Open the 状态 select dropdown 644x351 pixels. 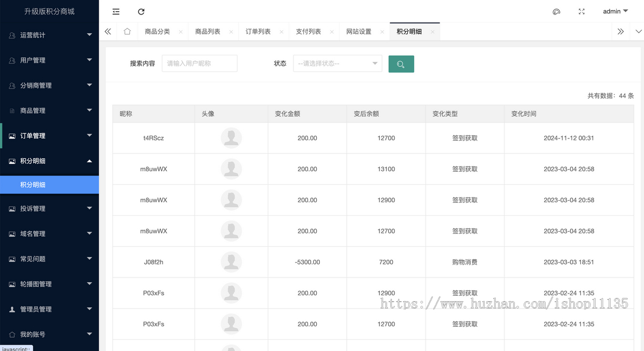point(338,63)
